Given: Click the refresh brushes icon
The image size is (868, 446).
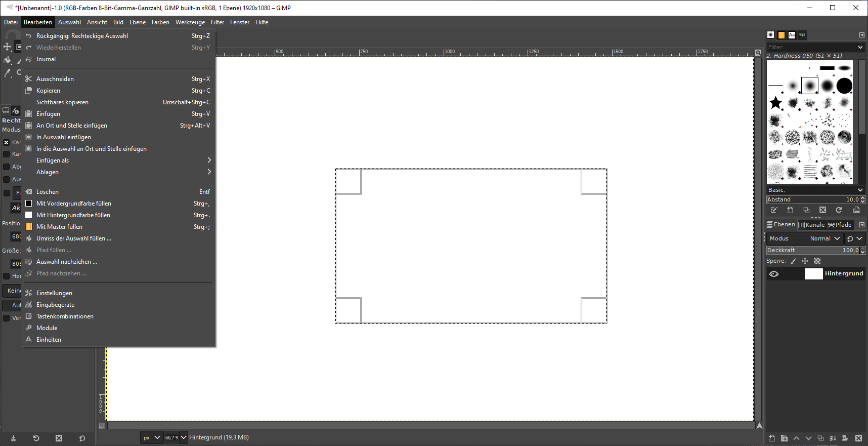Looking at the screenshot, I should (839, 210).
